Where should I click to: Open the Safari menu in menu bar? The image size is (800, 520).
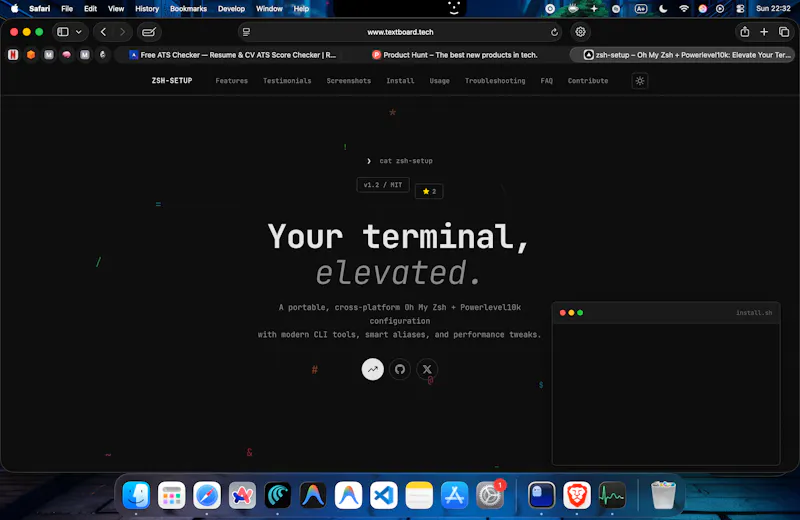pyautogui.click(x=39, y=8)
